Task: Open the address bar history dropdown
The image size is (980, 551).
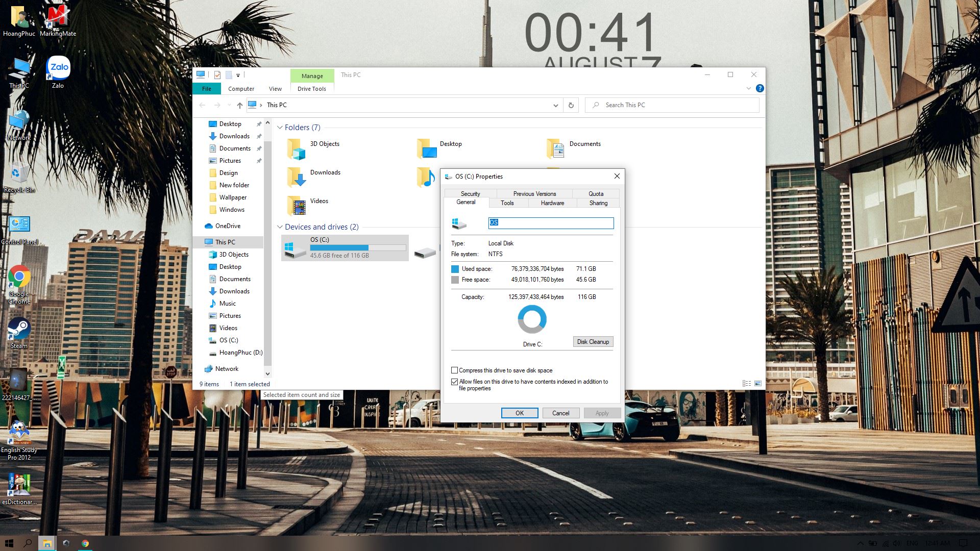Action: point(555,105)
